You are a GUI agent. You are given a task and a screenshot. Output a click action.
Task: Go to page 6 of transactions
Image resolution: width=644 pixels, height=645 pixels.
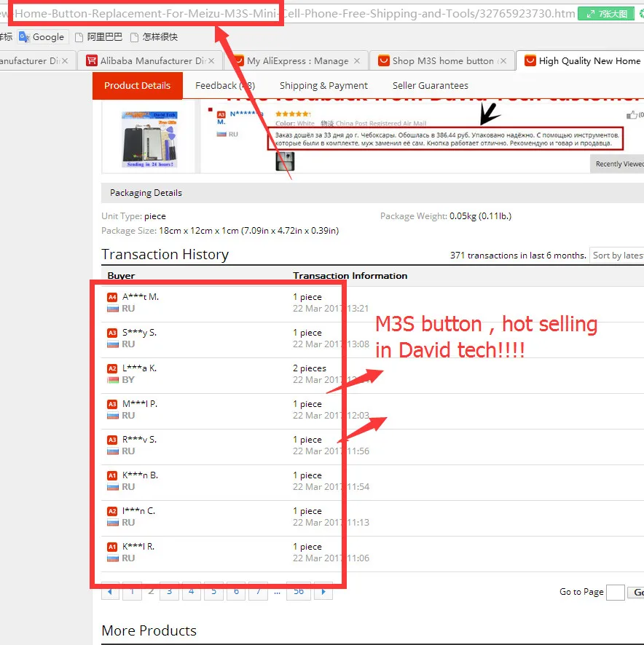236,592
